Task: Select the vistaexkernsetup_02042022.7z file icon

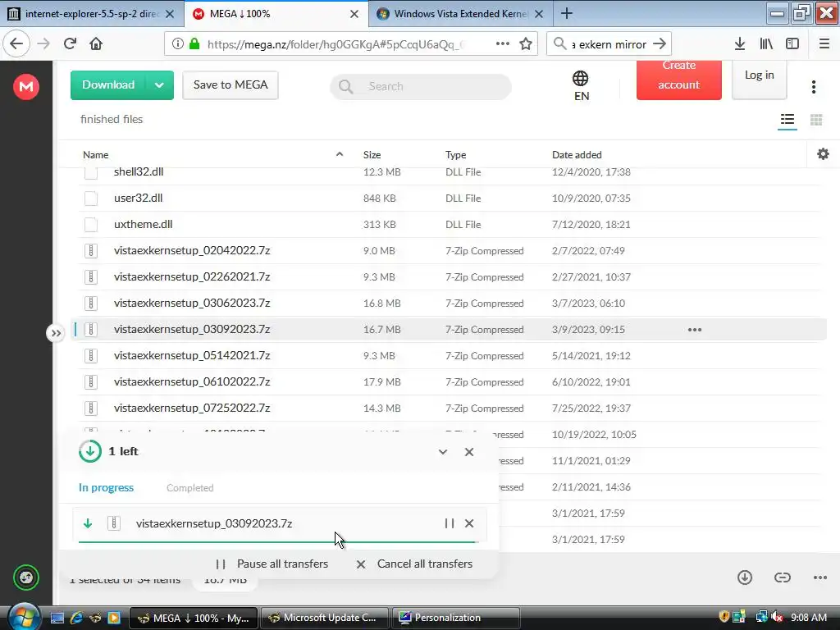Action: [x=91, y=251]
